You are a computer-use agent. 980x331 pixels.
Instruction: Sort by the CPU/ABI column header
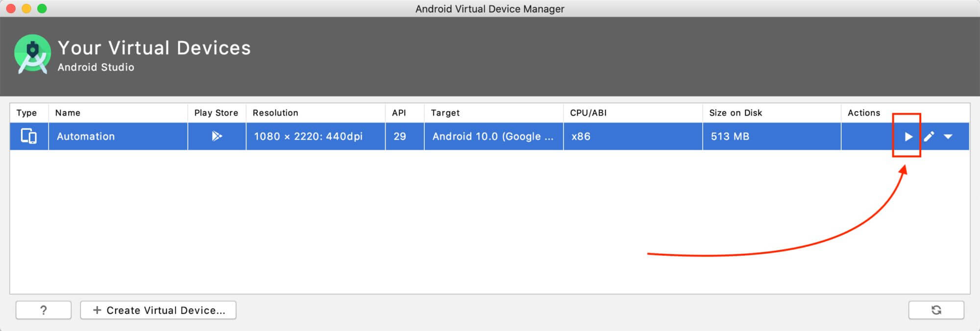pos(633,113)
